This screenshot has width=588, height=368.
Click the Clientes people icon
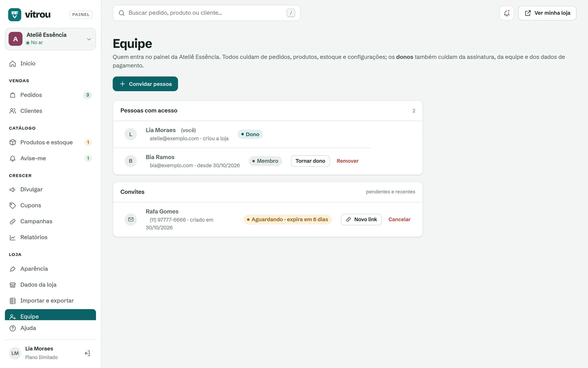[x=13, y=111]
